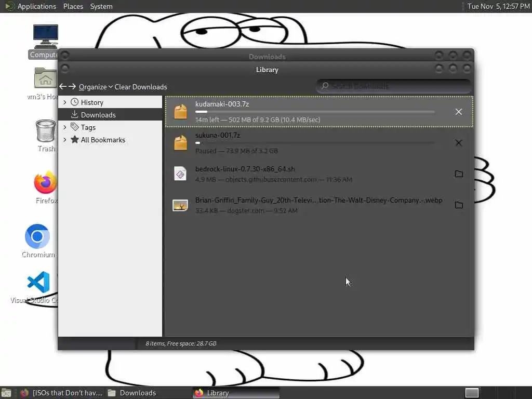Open the Trash desktop icon
The height and width of the screenshot is (399, 532).
tap(46, 130)
